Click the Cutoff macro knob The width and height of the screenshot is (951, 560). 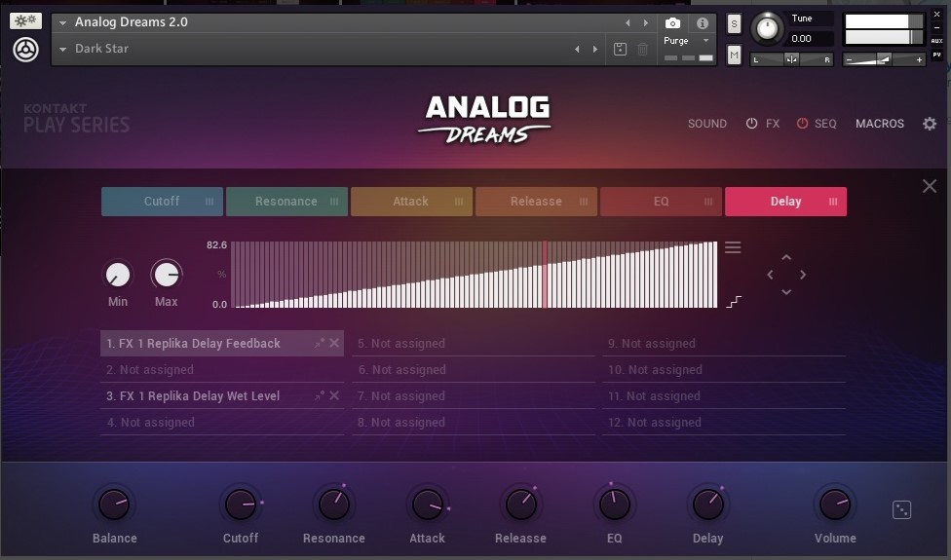click(x=240, y=504)
